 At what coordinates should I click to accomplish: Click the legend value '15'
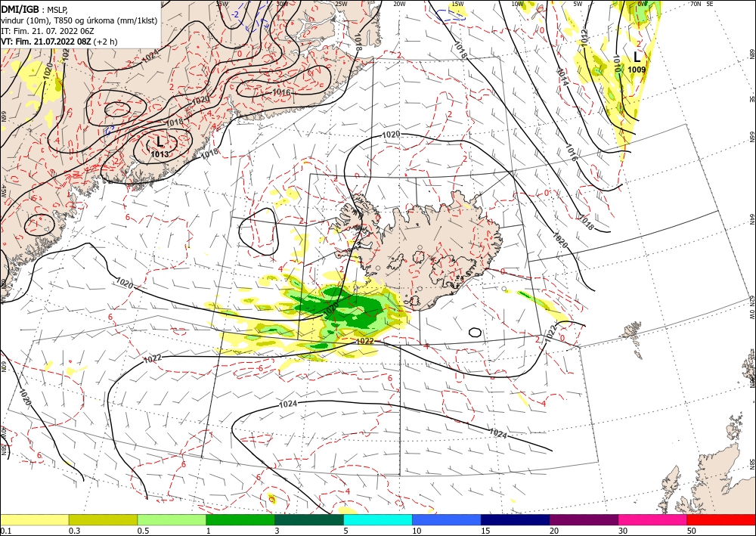tap(485, 531)
